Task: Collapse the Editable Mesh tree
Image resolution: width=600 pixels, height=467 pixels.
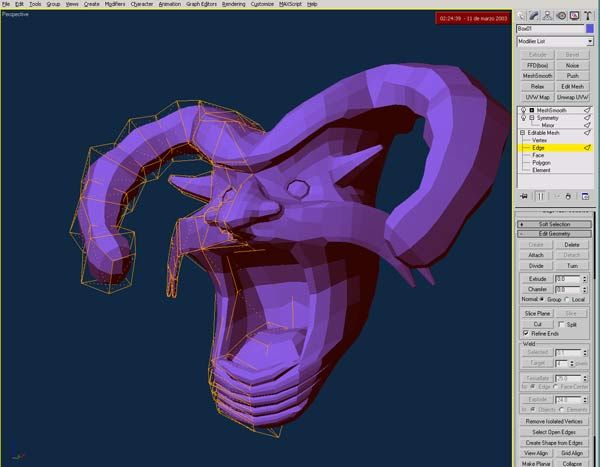Action: [x=522, y=133]
